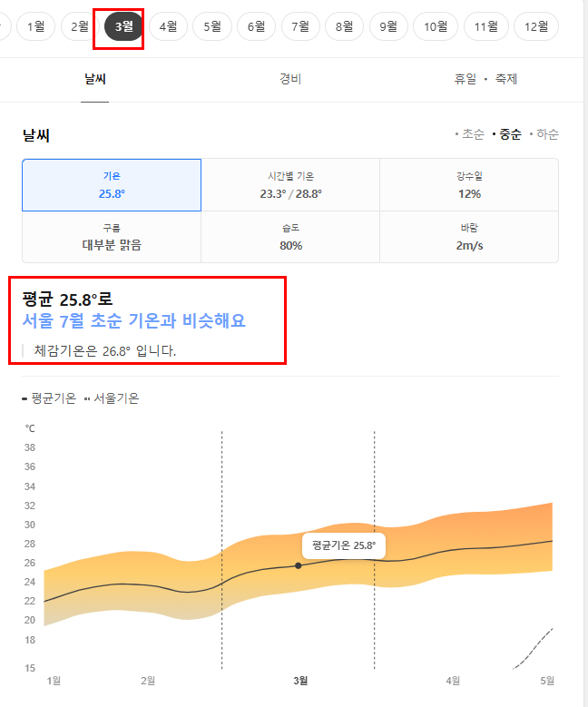Choose the 하순 period option
The height and width of the screenshot is (707, 588).
(x=544, y=134)
